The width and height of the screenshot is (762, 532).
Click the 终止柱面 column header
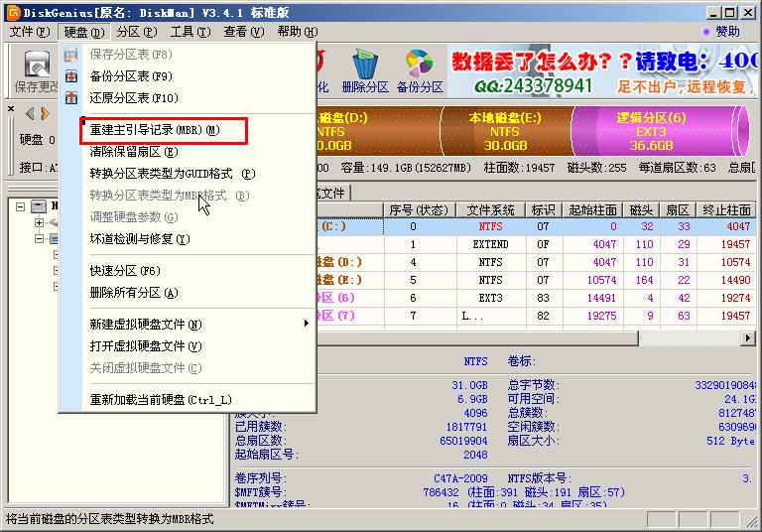click(x=726, y=210)
